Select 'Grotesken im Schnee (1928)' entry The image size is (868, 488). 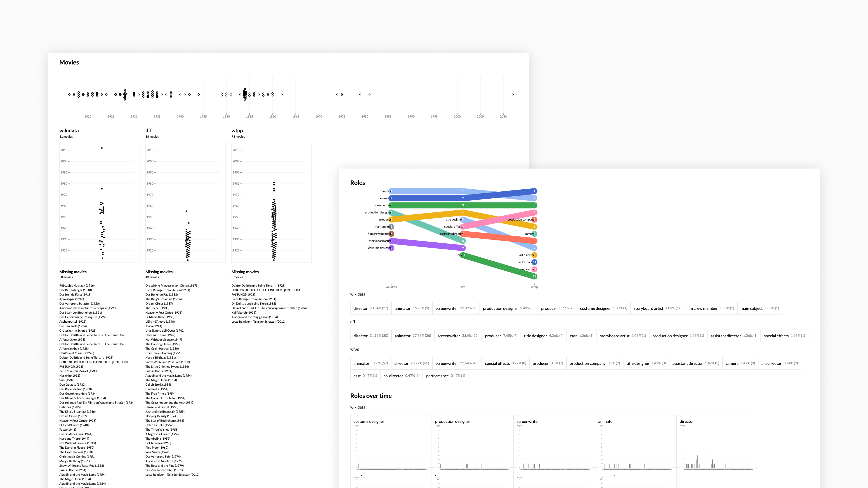(78, 331)
